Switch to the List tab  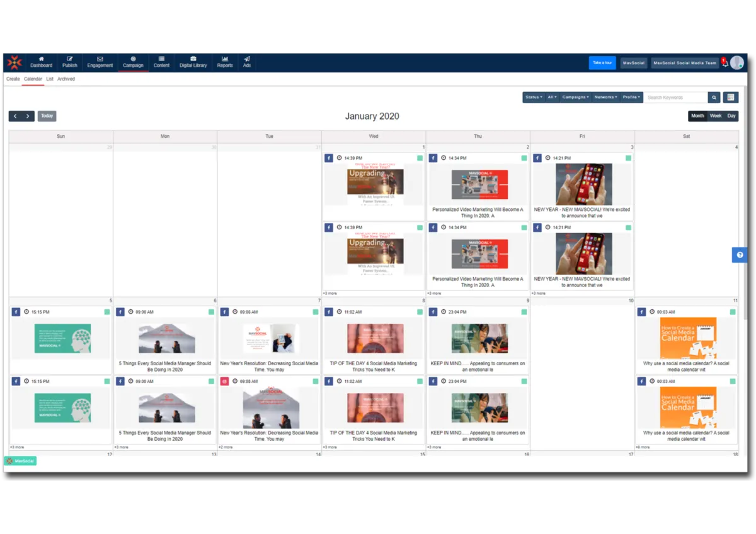pyautogui.click(x=49, y=79)
